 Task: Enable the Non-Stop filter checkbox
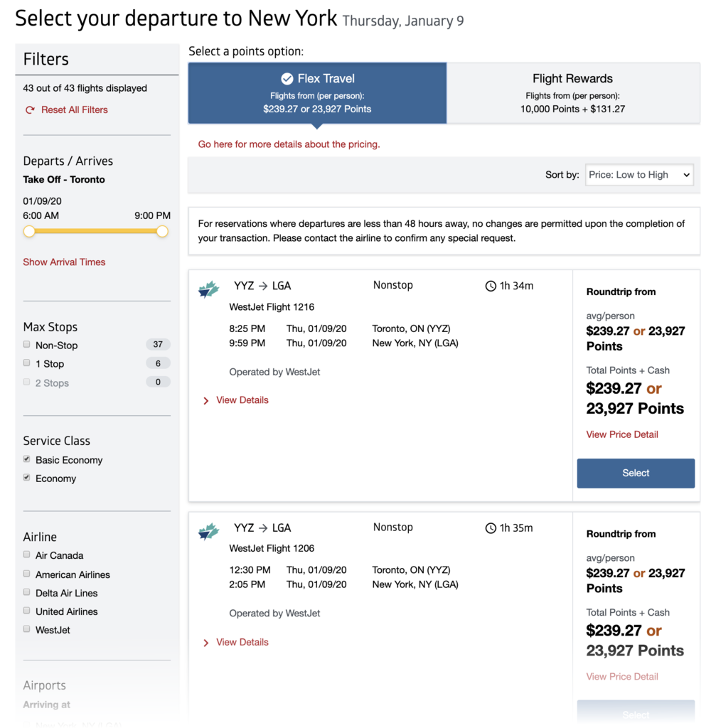coord(27,345)
